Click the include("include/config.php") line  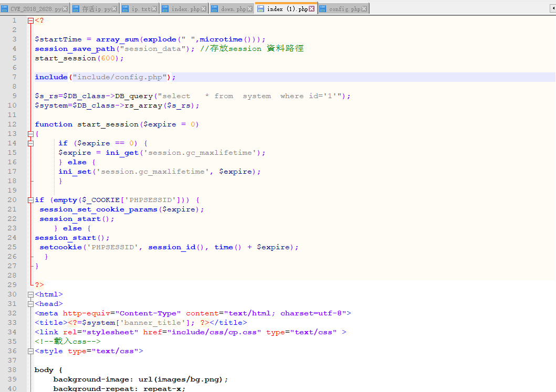tap(105, 77)
